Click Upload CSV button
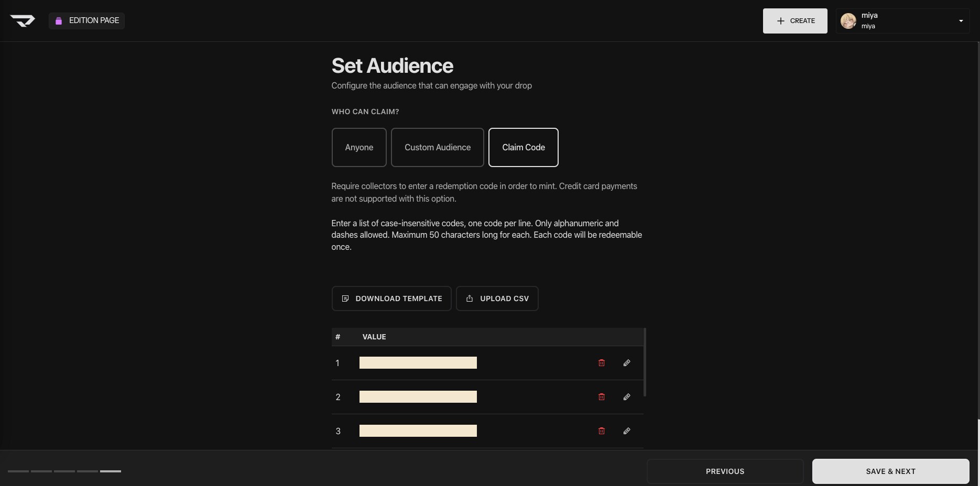 click(x=497, y=299)
